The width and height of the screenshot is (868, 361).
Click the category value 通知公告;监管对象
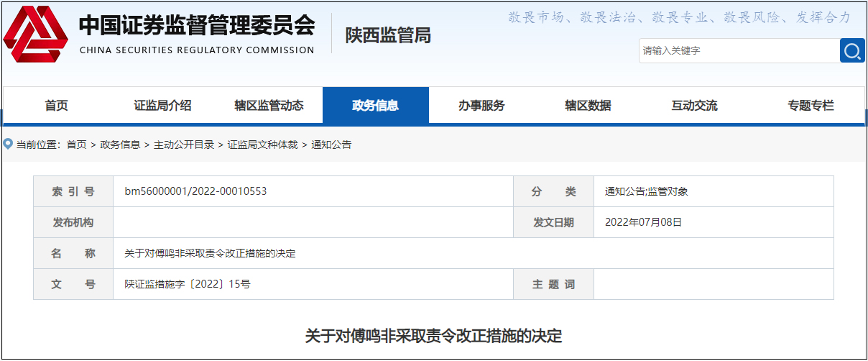tap(647, 191)
